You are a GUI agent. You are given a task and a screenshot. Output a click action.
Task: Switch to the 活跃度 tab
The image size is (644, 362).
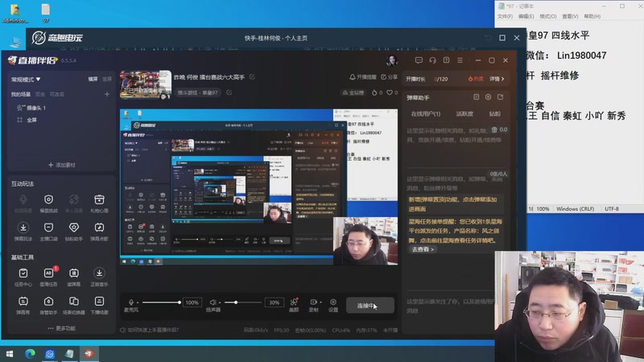click(x=464, y=113)
